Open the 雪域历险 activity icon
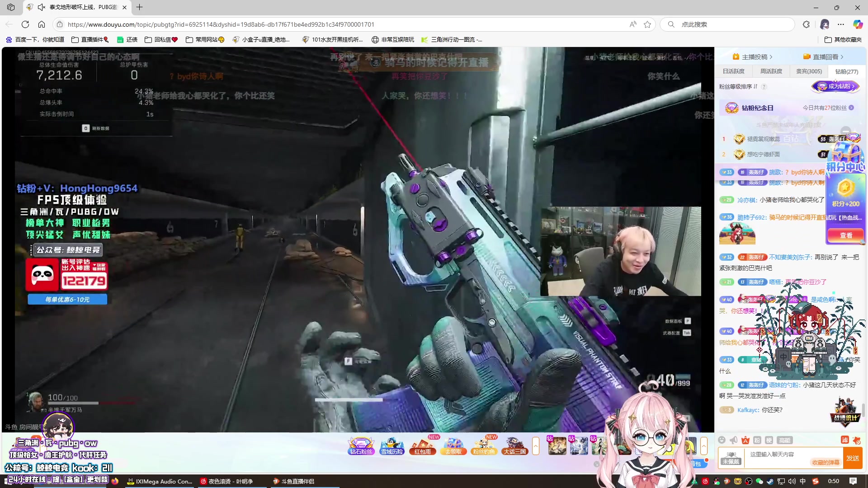 pyautogui.click(x=392, y=446)
